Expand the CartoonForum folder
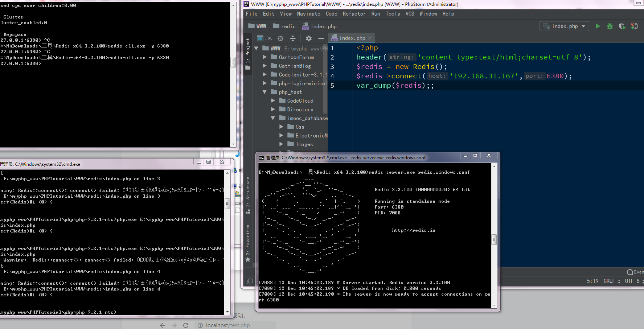The image size is (644, 329). (264, 57)
